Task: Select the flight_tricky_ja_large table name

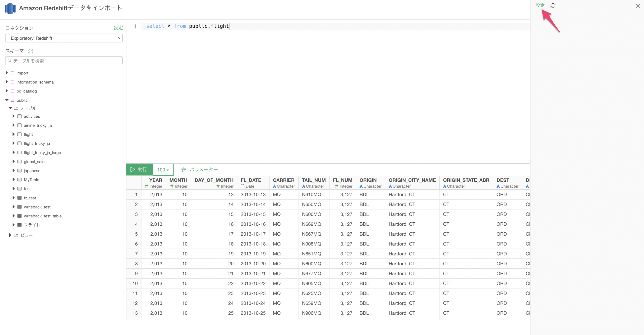Action: coord(42,152)
